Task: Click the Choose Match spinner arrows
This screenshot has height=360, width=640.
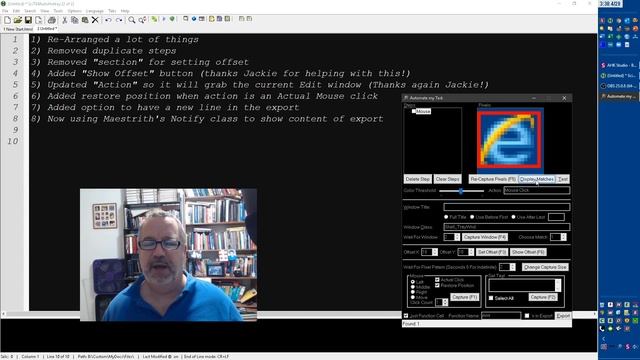Action: (x=564, y=237)
